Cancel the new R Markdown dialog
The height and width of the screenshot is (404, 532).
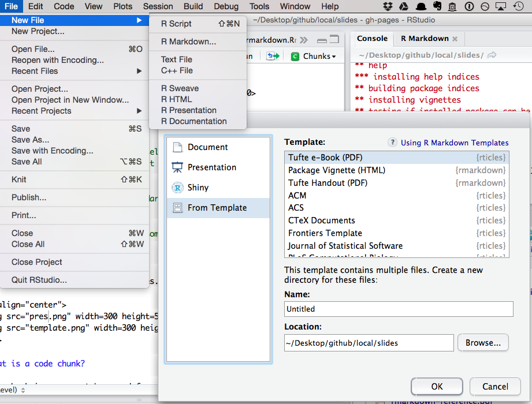495,386
